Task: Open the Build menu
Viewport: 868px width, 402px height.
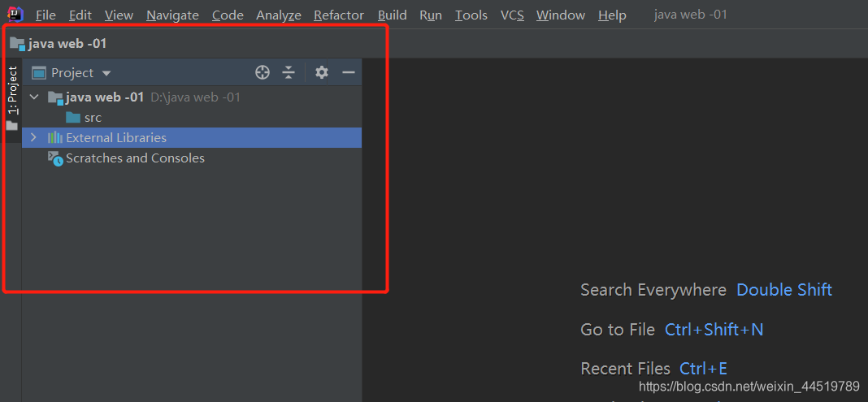Action: (392, 15)
